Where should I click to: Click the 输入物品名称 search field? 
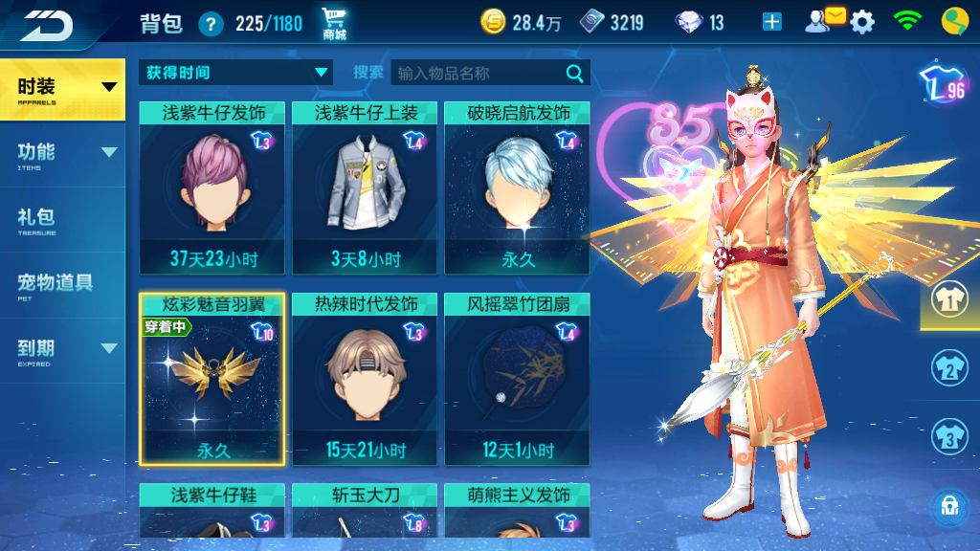[479, 73]
